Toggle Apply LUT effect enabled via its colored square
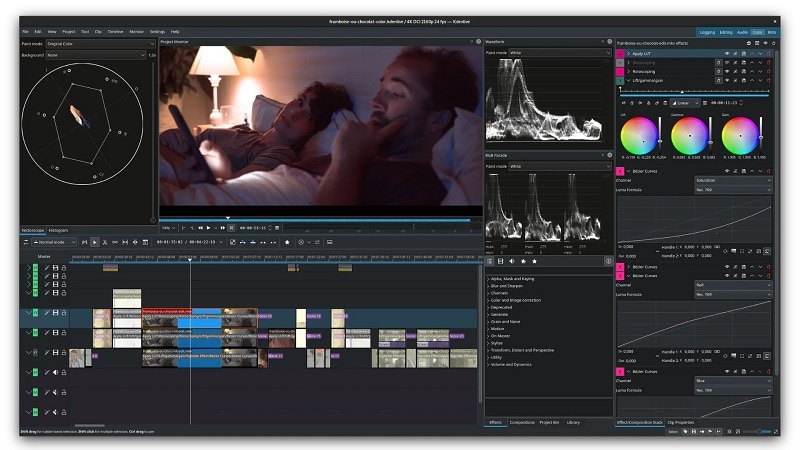Image resolution: width=800 pixels, height=450 pixels. (x=620, y=54)
